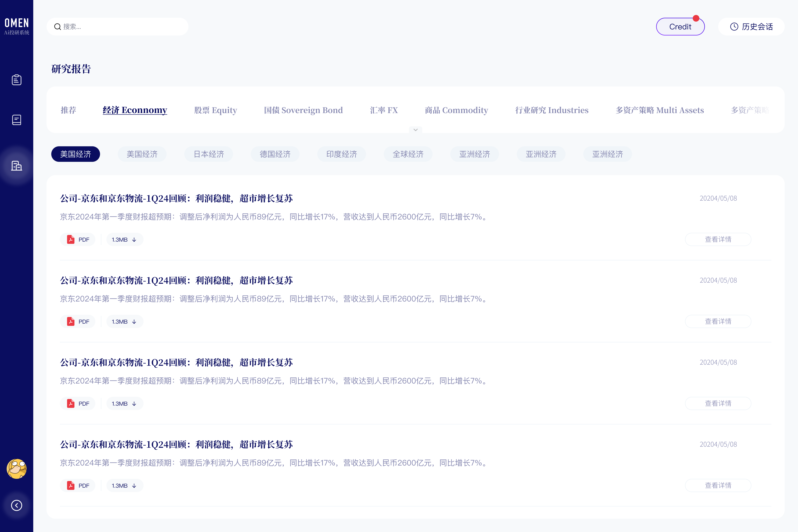This screenshot has height=532, width=798.
Task: Open the first 京东和京东物流 report title
Action: coord(176,198)
